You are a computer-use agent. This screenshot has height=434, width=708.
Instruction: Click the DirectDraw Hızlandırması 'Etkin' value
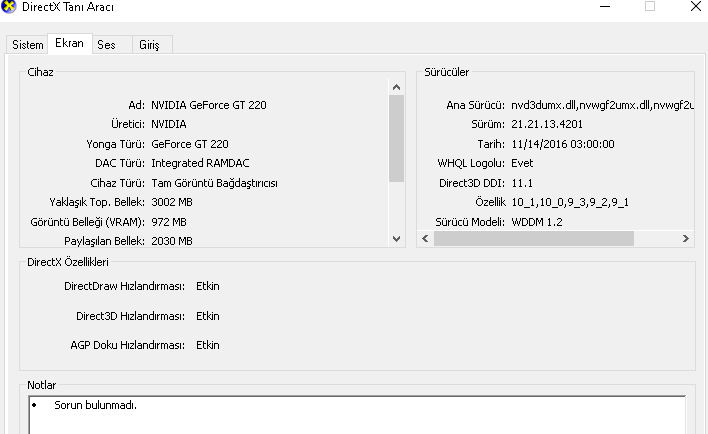coord(208,286)
